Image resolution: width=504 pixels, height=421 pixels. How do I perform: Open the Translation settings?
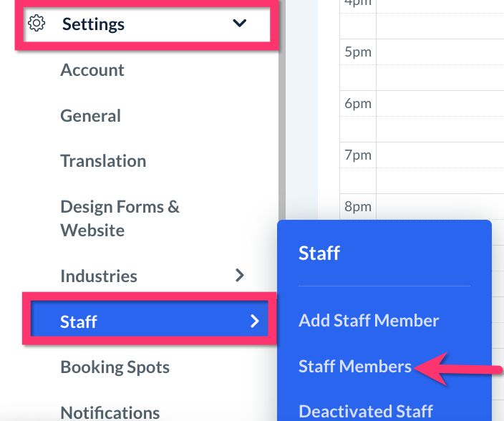(x=103, y=161)
